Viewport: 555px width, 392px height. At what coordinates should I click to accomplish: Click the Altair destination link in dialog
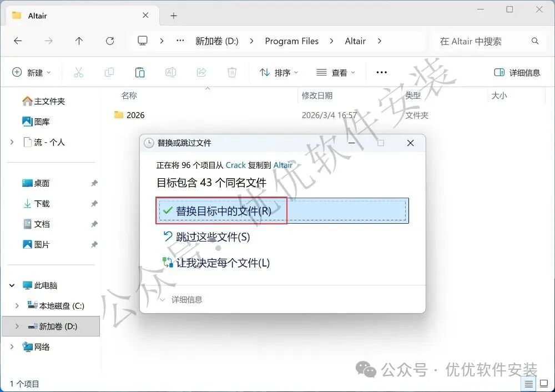(x=283, y=165)
